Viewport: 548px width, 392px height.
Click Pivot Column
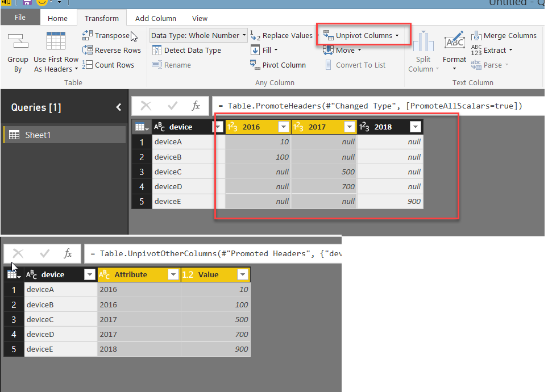[x=278, y=65]
